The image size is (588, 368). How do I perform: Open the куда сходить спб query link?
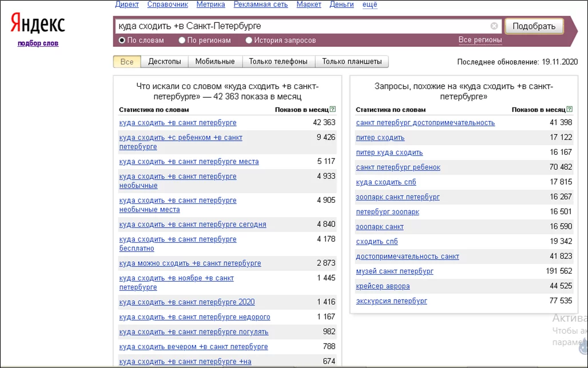pyautogui.click(x=386, y=182)
